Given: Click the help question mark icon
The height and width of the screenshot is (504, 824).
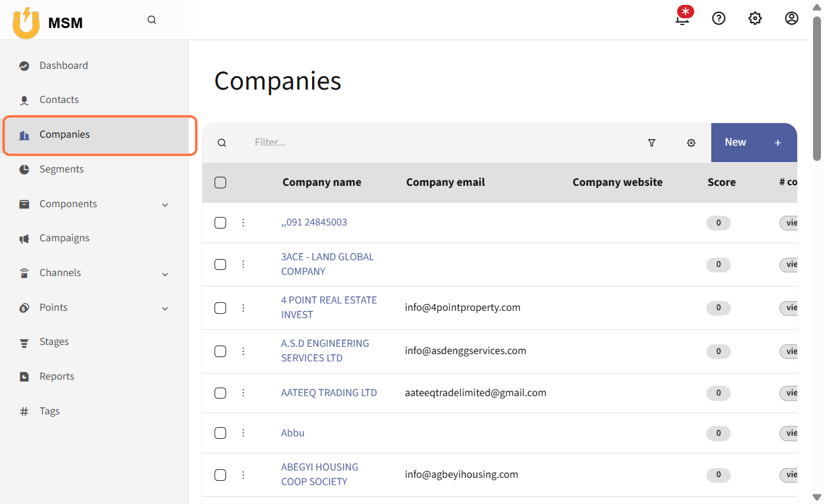Looking at the screenshot, I should 719,18.
